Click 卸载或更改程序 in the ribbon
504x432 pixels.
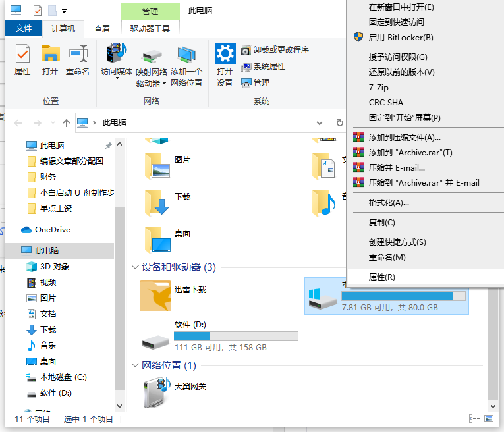tap(275, 50)
